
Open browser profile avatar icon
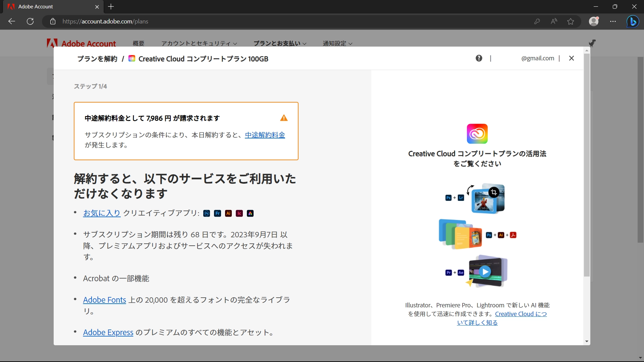tap(594, 21)
